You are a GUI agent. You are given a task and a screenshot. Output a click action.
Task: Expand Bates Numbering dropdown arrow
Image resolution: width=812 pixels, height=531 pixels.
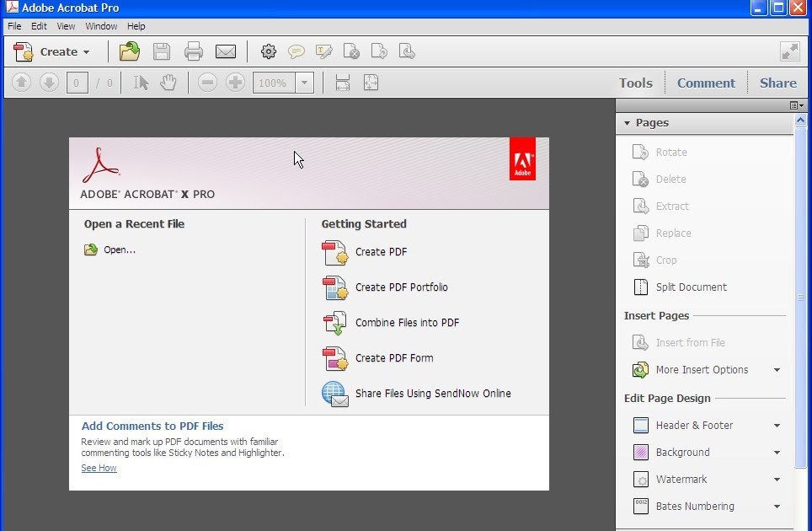pos(777,506)
